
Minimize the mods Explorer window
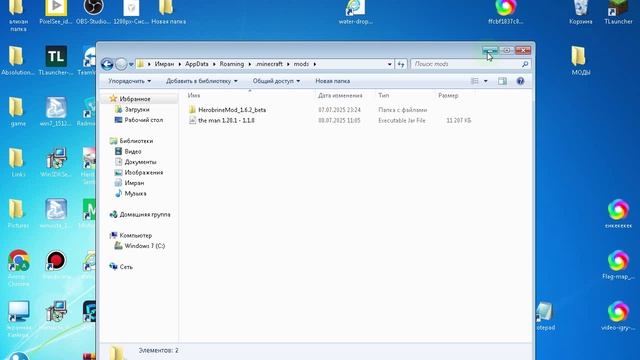[x=489, y=50]
